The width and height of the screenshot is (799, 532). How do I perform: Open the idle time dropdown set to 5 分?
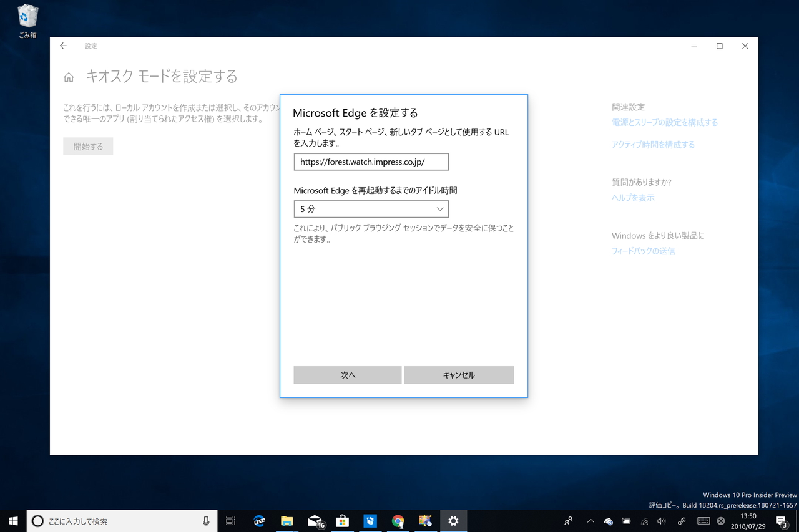371,209
